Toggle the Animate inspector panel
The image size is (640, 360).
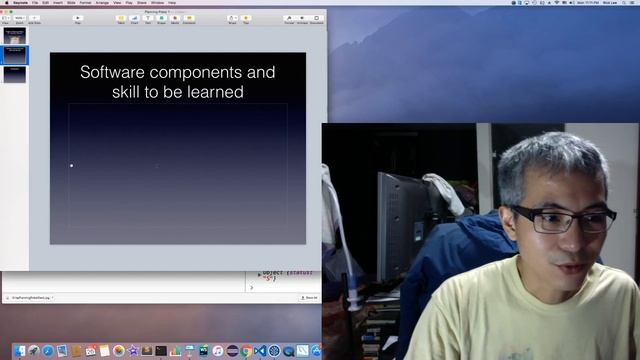(x=302, y=19)
